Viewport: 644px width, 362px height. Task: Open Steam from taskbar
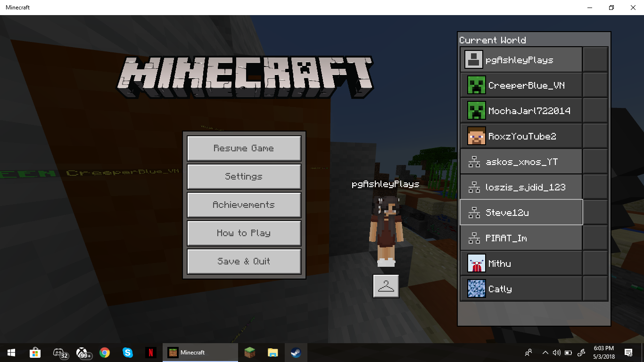[296, 353]
